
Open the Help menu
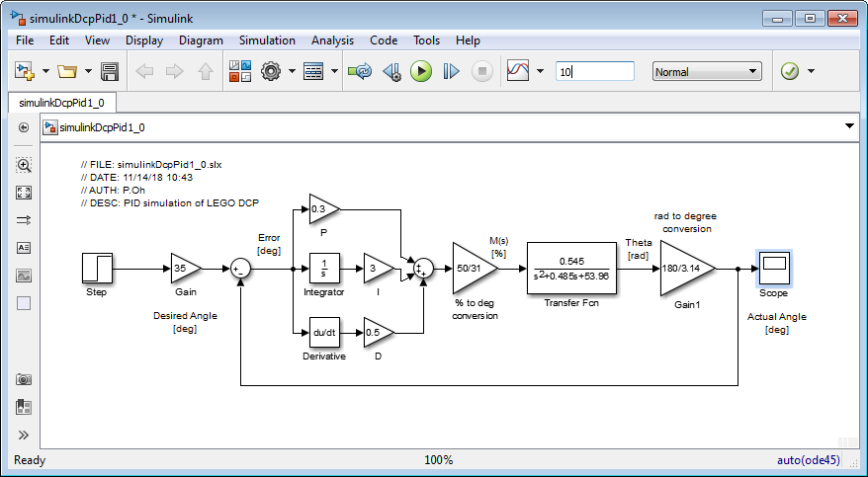[468, 40]
